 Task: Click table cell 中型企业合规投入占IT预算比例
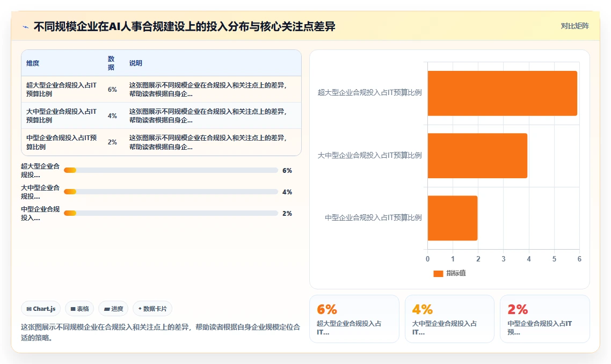[x=62, y=142]
